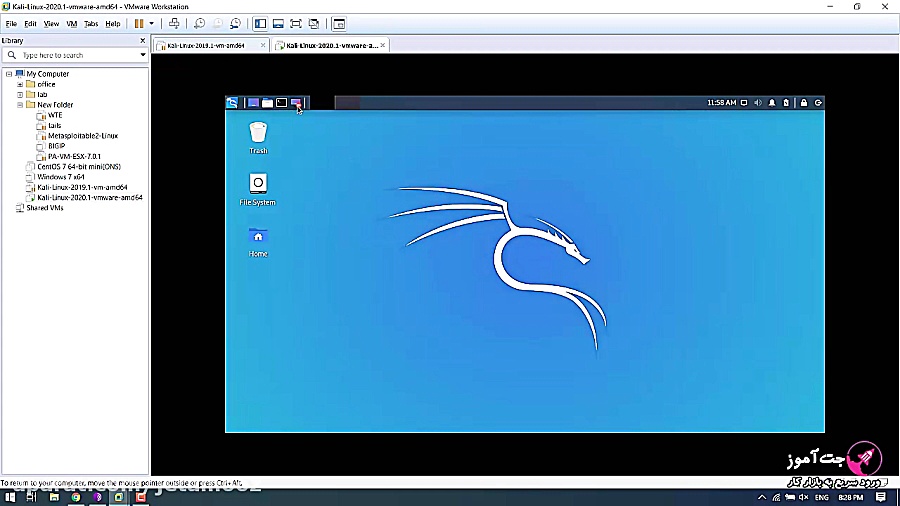Switch to the Kali-Linux-2019.1-vm-amd64 tab

click(205, 45)
